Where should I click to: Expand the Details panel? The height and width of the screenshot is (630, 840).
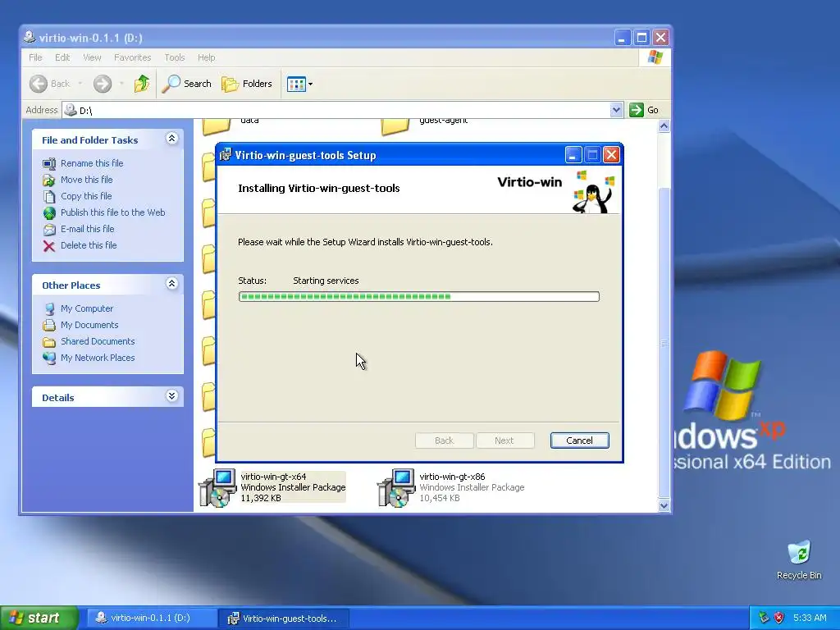pyautogui.click(x=171, y=396)
